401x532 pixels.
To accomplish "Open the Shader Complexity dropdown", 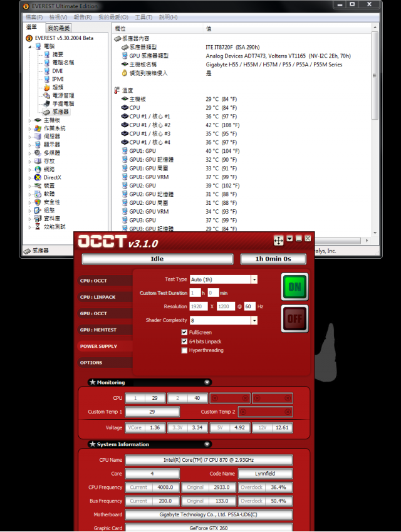I will point(254,320).
